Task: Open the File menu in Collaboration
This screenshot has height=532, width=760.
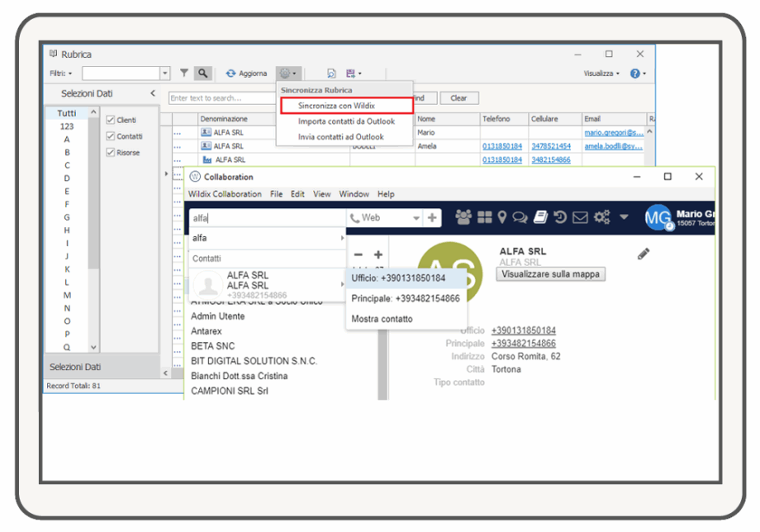Action: (x=276, y=194)
